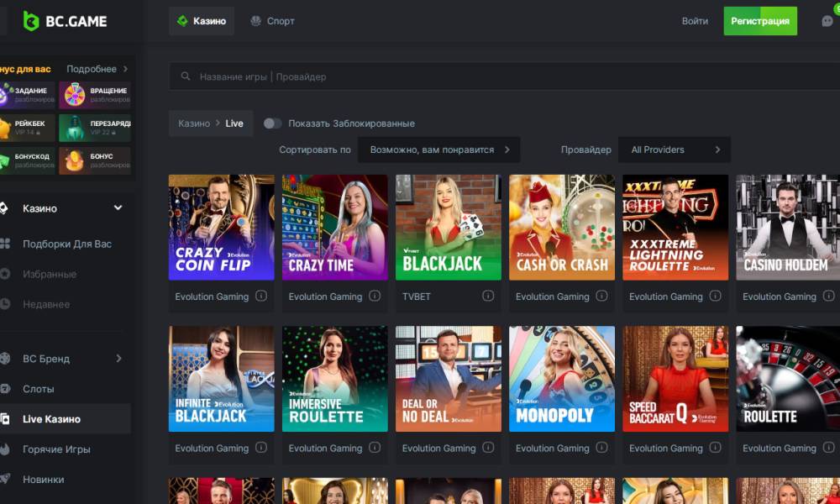Show info for Speed Baccarat Q
840x504 pixels.
point(715,447)
